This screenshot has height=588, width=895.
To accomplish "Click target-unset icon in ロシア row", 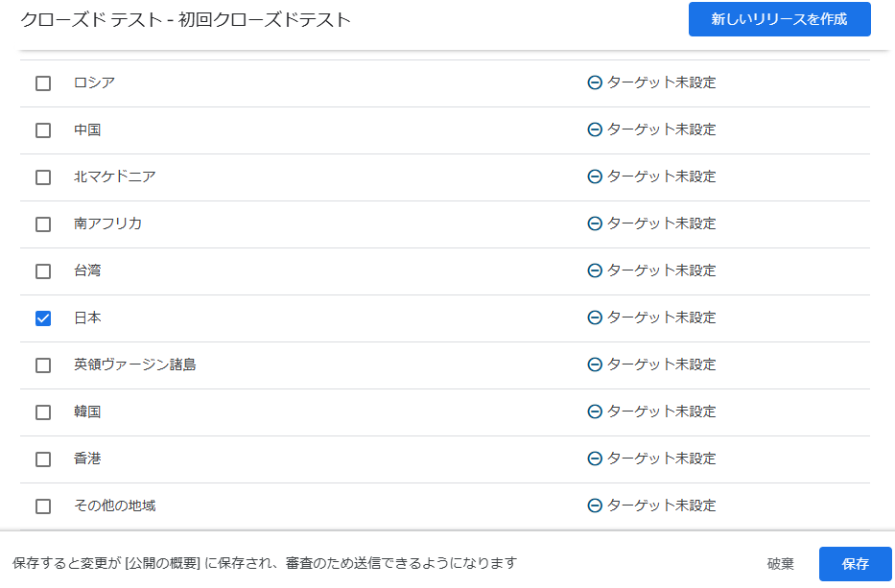I will pyautogui.click(x=595, y=82).
